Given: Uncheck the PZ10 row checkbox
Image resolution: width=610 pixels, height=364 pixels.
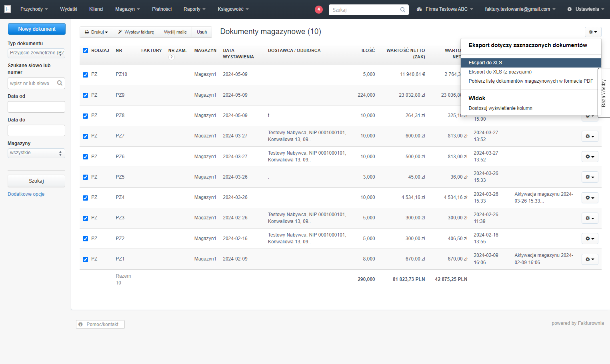Looking at the screenshot, I should (x=85, y=75).
